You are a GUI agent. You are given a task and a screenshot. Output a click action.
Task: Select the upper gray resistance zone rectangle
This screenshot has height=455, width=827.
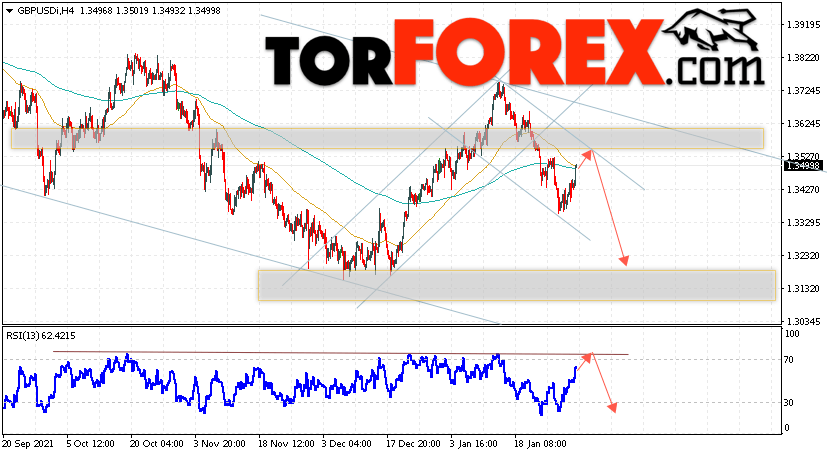click(x=387, y=138)
